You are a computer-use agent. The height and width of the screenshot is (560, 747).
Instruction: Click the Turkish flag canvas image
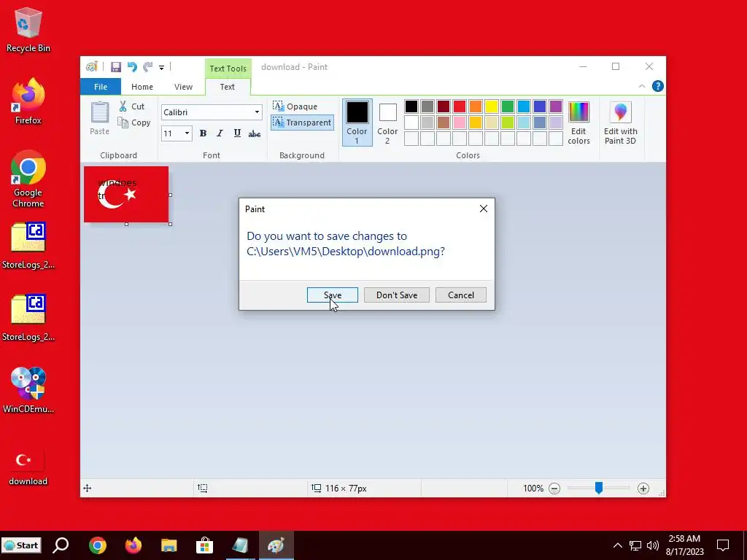(x=126, y=194)
